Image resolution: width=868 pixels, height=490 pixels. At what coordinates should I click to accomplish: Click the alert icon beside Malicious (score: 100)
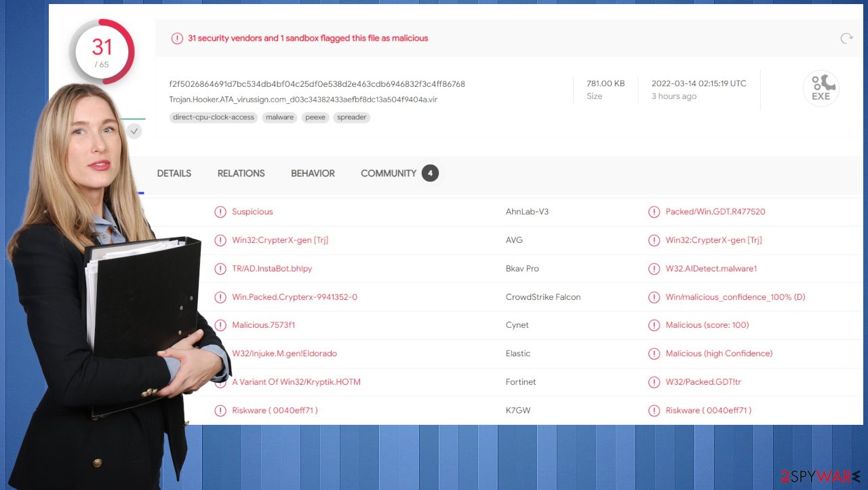(x=654, y=325)
